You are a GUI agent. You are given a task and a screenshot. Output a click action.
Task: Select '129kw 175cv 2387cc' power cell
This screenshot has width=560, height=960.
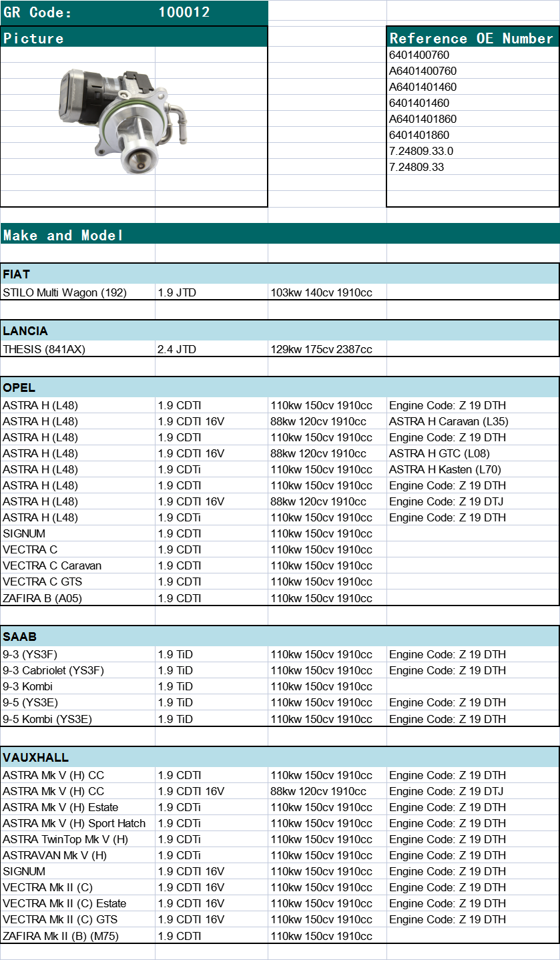pos(321,349)
